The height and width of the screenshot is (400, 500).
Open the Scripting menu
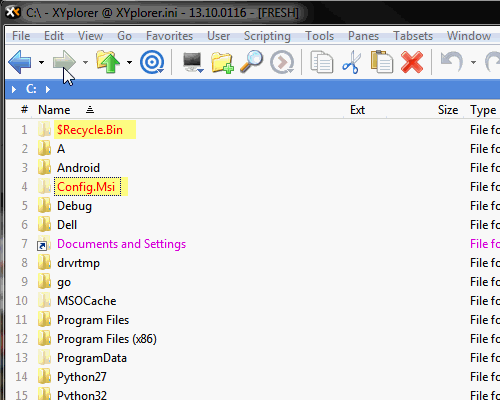click(x=267, y=36)
